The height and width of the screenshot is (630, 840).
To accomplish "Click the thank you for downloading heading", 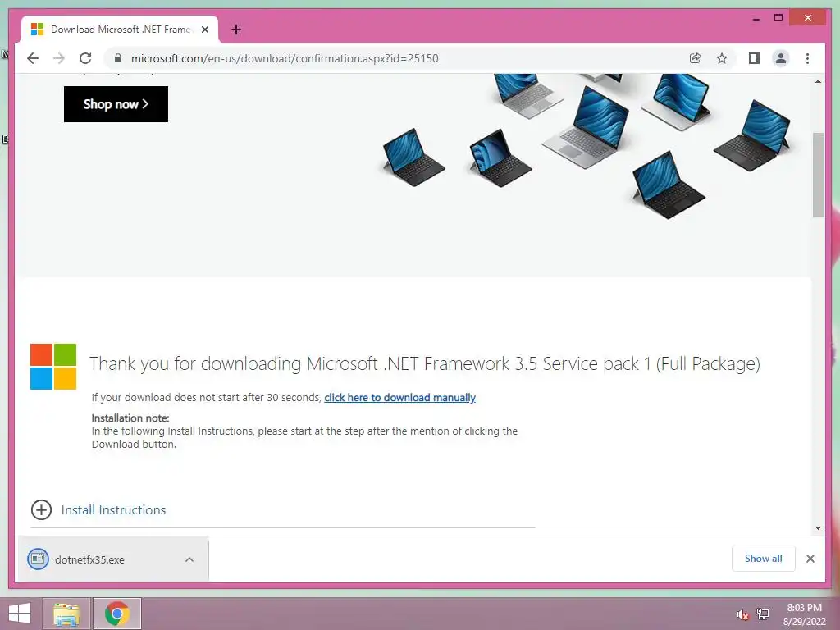I will pos(424,363).
